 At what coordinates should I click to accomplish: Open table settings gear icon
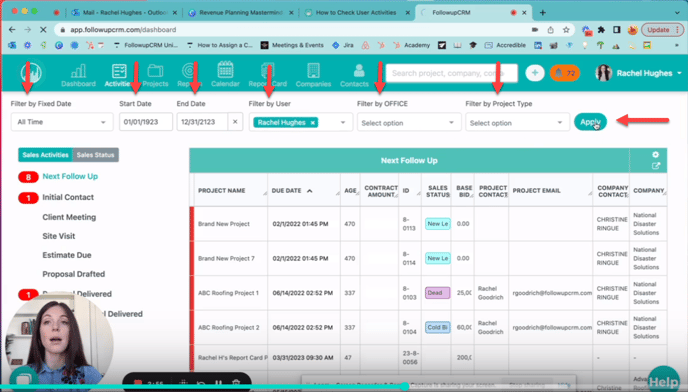pos(655,155)
